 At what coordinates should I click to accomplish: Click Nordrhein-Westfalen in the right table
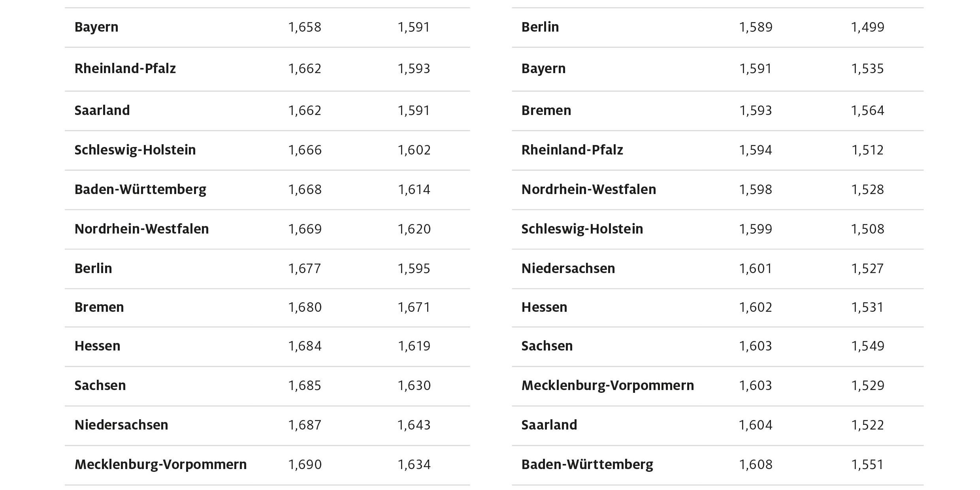tap(589, 190)
